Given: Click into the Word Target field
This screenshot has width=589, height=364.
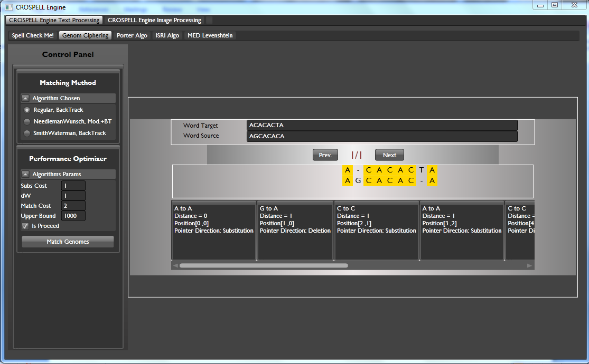Looking at the screenshot, I should [381, 125].
